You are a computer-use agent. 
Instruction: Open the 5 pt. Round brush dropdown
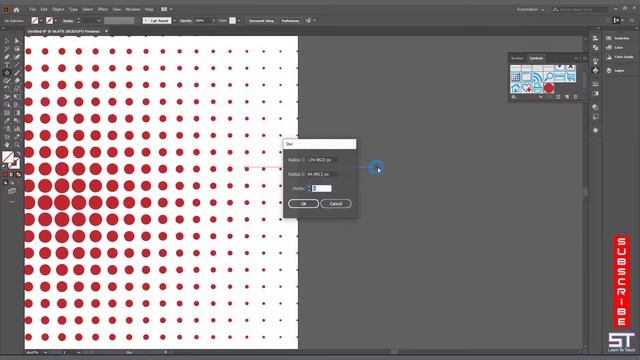pyautogui.click(x=174, y=20)
